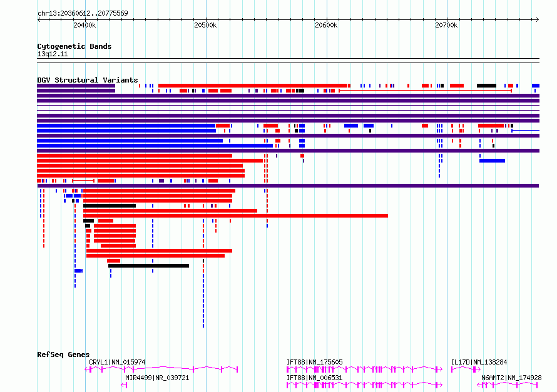Select the 13q12.11 band label
557x392 pixels.
pos(53,54)
